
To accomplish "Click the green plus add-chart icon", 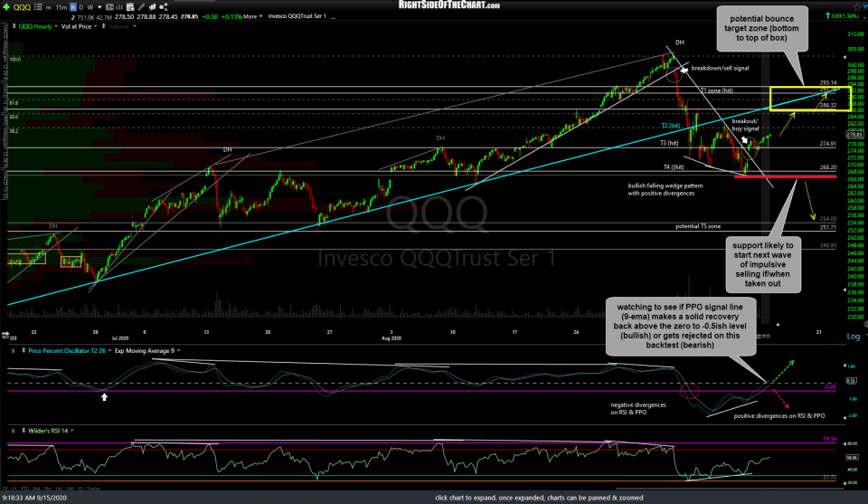I will [x=6, y=7].
